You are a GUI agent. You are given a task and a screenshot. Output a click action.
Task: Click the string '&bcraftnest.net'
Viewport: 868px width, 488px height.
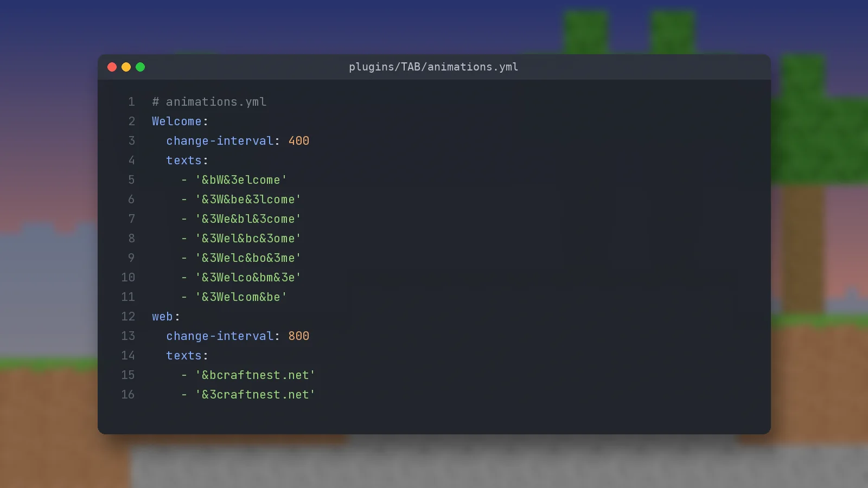[256, 375]
